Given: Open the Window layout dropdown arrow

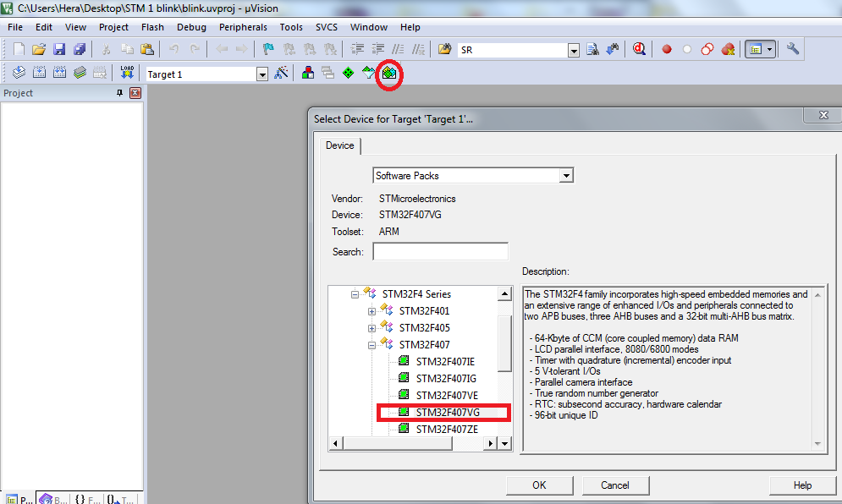Looking at the screenshot, I should point(769,49).
